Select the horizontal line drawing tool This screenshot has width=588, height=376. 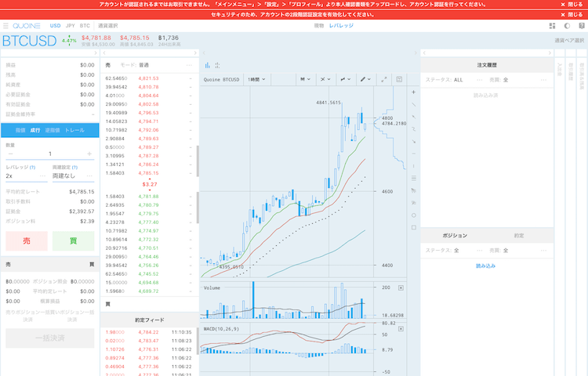414,154
